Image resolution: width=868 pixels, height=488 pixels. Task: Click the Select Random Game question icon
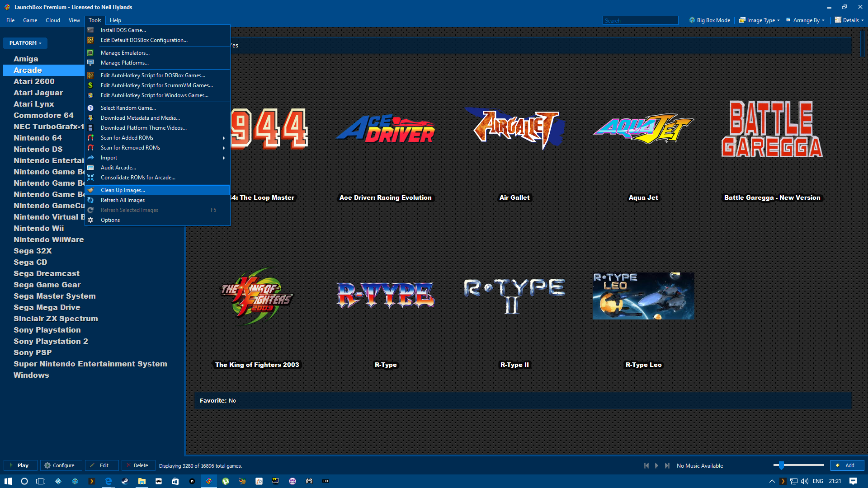click(90, 108)
